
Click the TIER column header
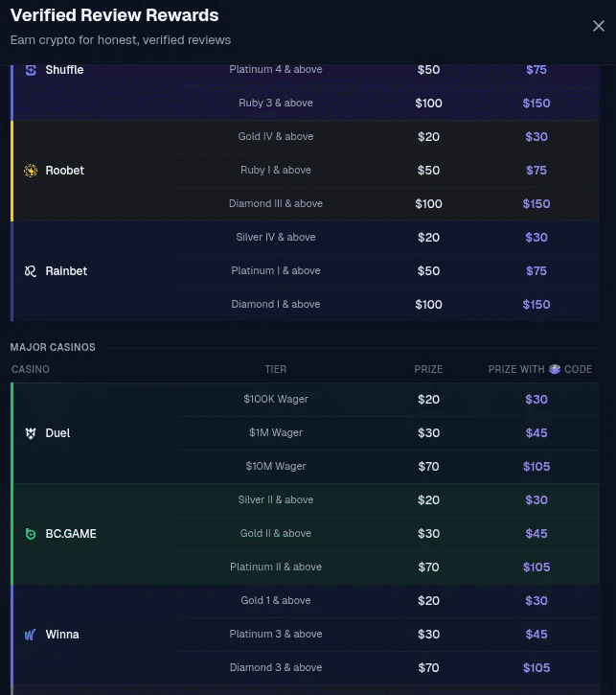(276, 369)
